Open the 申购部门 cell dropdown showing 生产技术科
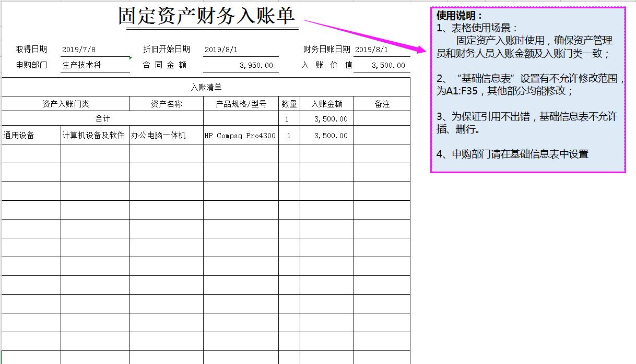The image size is (636, 364). [94, 64]
